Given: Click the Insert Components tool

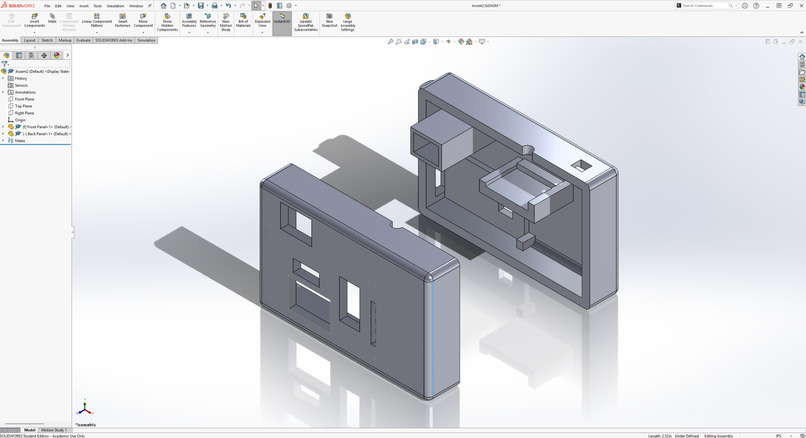Looking at the screenshot, I should pos(34,21).
